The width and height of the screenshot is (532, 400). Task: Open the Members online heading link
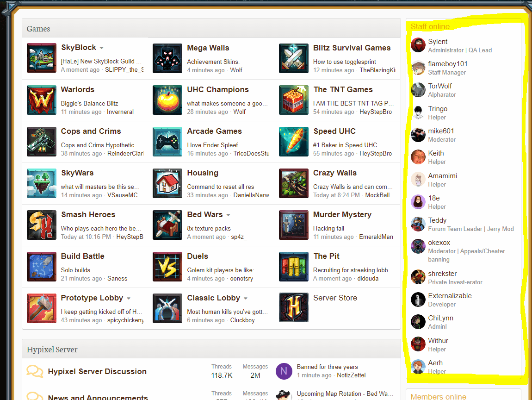coord(438,396)
